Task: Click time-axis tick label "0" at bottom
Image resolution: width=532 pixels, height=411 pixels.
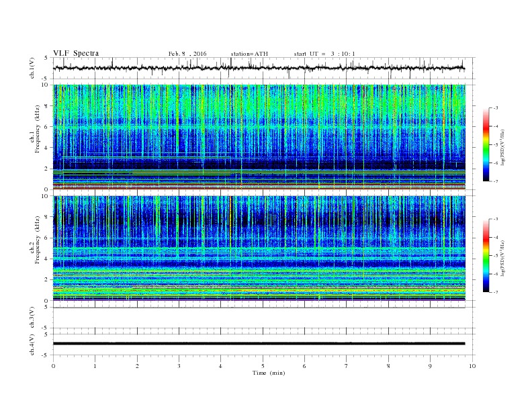Action: [53, 366]
